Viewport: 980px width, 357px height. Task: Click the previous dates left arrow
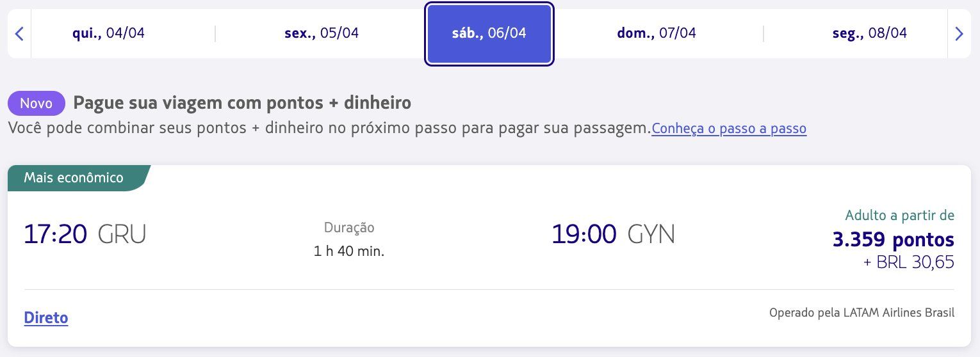[x=19, y=33]
